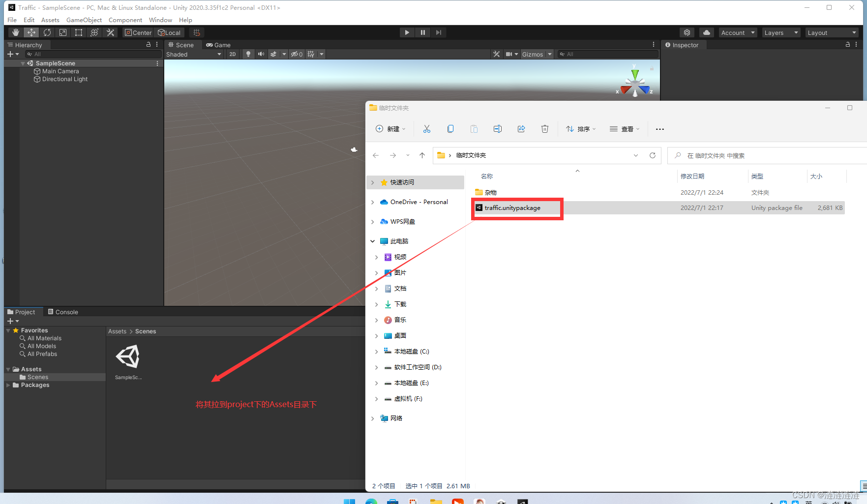This screenshot has height=504, width=867.
Task: Open component editor tools icon in Scene bar
Action: [496, 54]
